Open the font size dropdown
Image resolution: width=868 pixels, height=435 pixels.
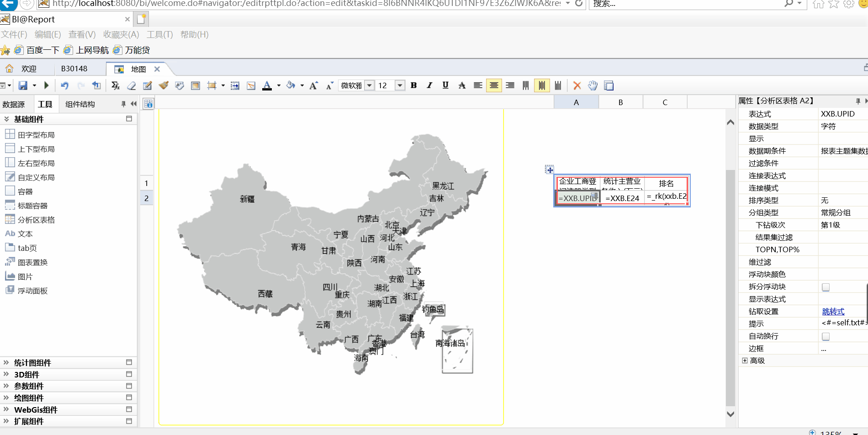point(400,85)
